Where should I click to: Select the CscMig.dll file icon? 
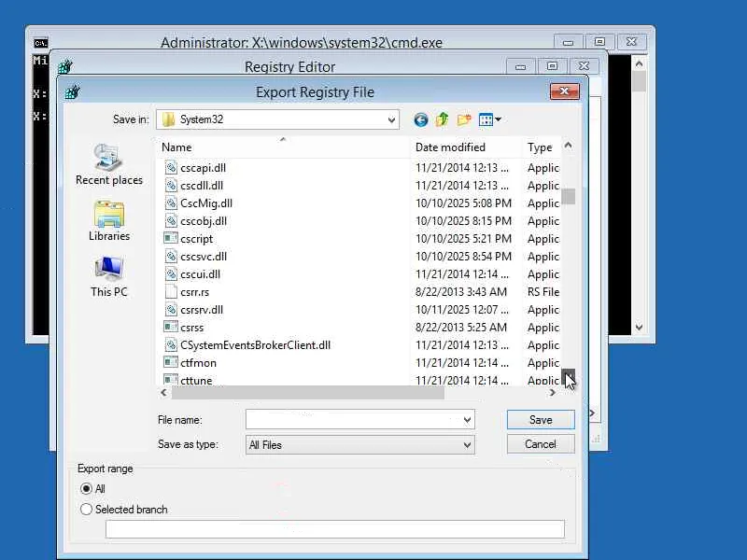(171, 203)
